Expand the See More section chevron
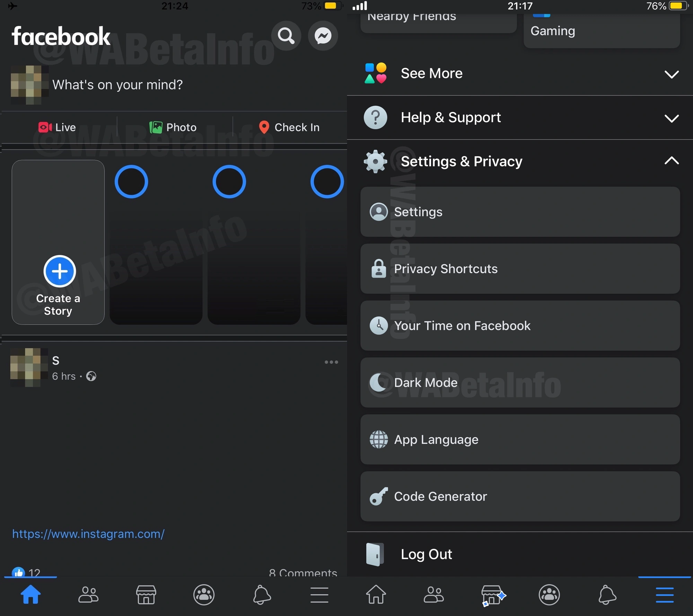The width and height of the screenshot is (693, 616). [x=672, y=74]
